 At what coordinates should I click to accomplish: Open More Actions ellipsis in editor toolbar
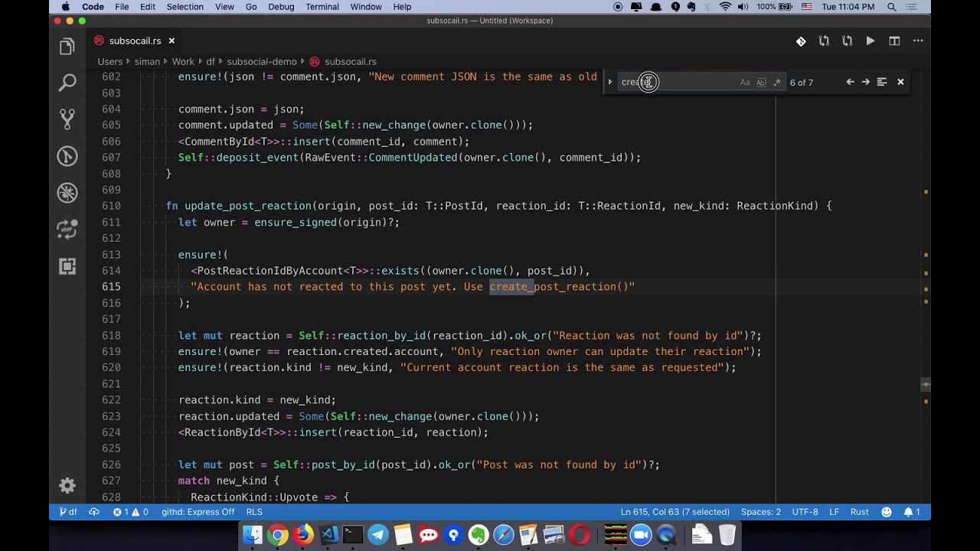917,41
